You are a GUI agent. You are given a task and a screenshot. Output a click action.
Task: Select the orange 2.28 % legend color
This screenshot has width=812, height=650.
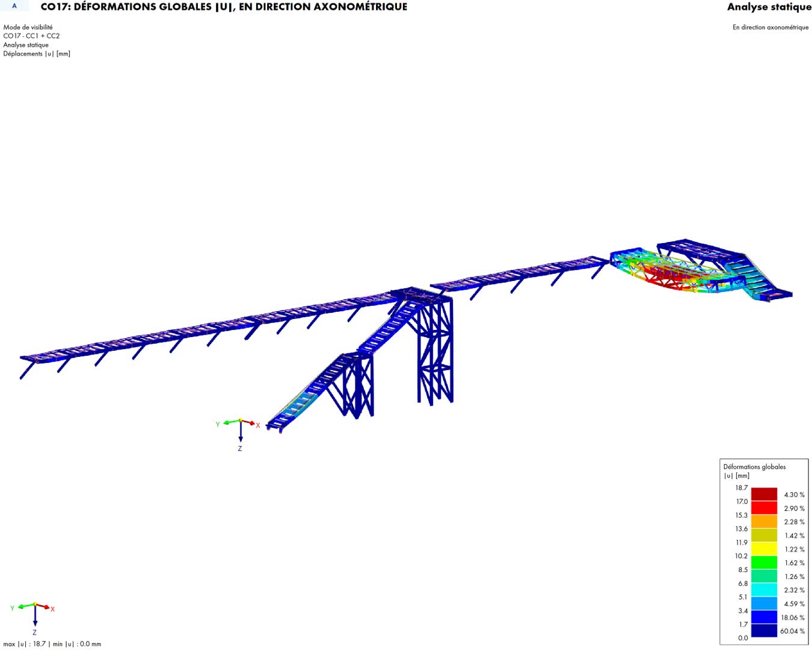764,522
